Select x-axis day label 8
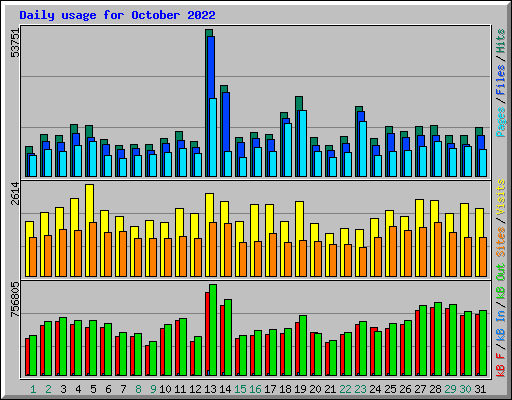The height and width of the screenshot is (400, 512). (138, 389)
